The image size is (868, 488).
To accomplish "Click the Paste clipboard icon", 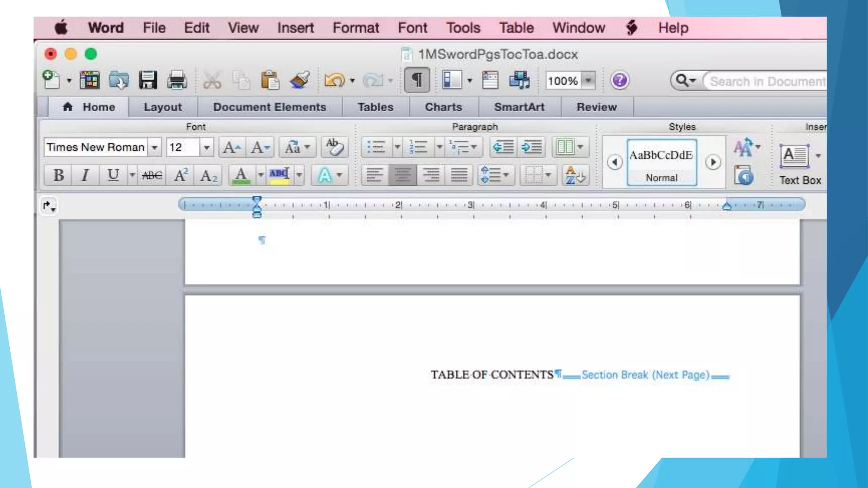I will pyautogui.click(x=270, y=80).
